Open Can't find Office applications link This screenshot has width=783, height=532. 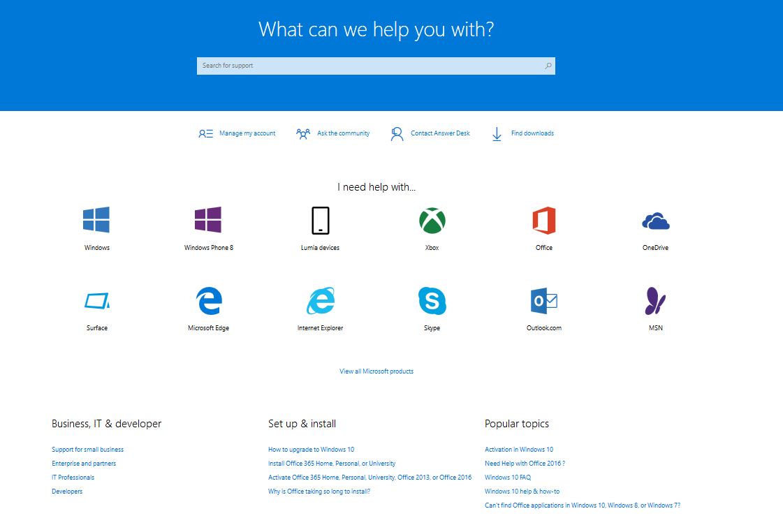(x=583, y=505)
